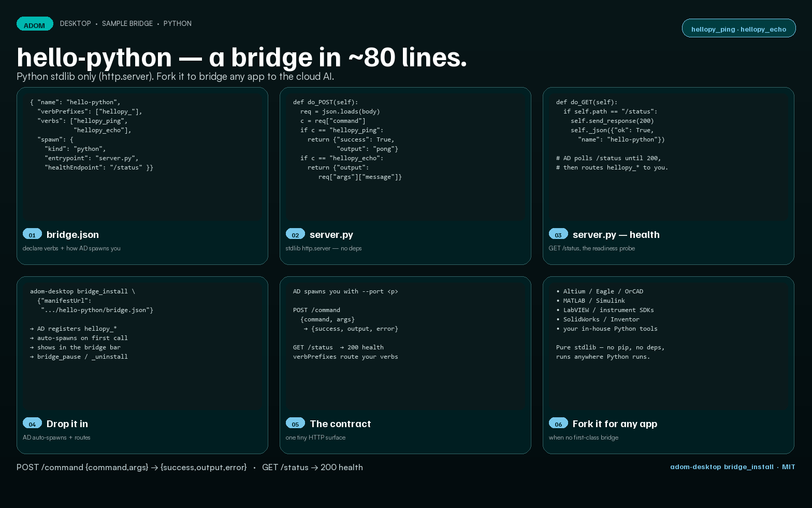Image resolution: width=812 pixels, height=508 pixels.
Task: Click the 'def do_GET(self):' code line
Action: [587, 102]
